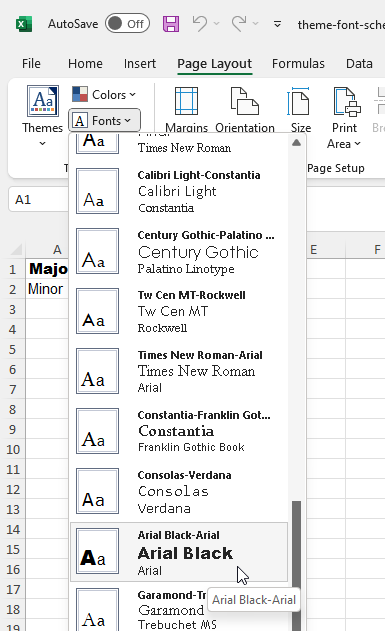Open Customize Quick Access Toolbar dropdown

(277, 24)
